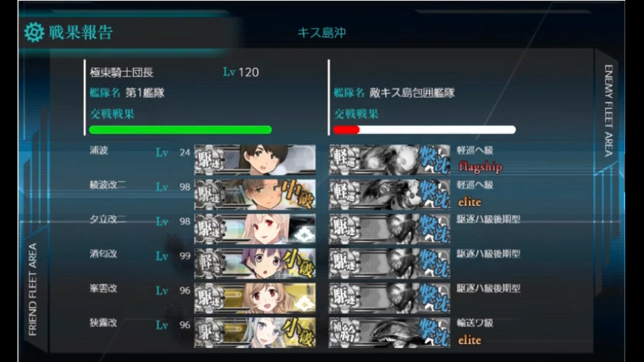The height and width of the screenshot is (362, 644).
Task: Click 狭霧改 banner with 小破 mark
Action: [x=255, y=333]
